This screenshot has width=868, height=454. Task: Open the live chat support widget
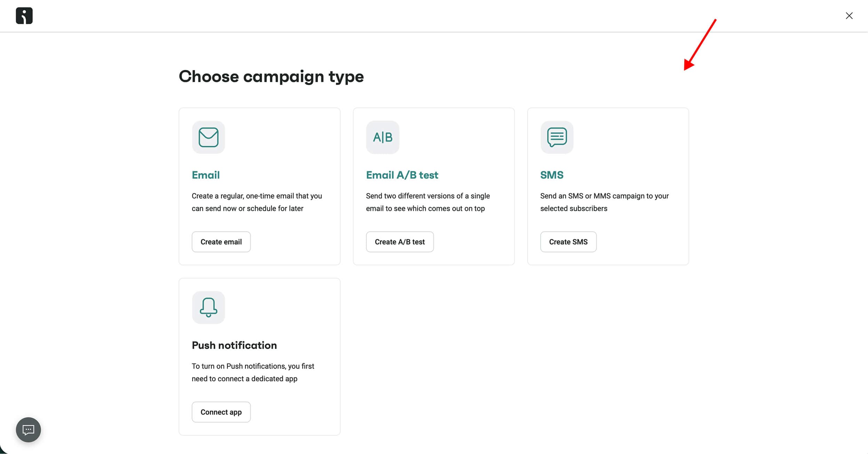pyautogui.click(x=28, y=430)
